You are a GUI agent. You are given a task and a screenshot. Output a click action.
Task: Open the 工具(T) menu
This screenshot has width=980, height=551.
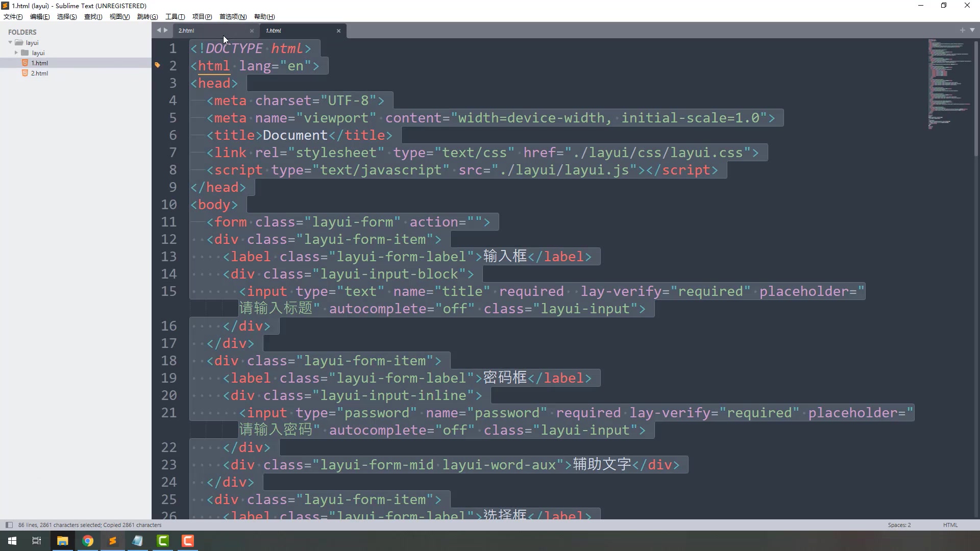(x=175, y=17)
